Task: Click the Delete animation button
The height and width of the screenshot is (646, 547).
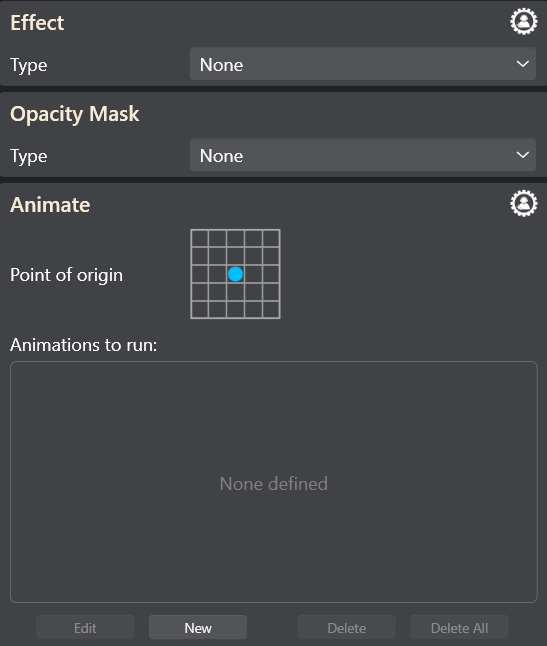Action: pos(346,627)
